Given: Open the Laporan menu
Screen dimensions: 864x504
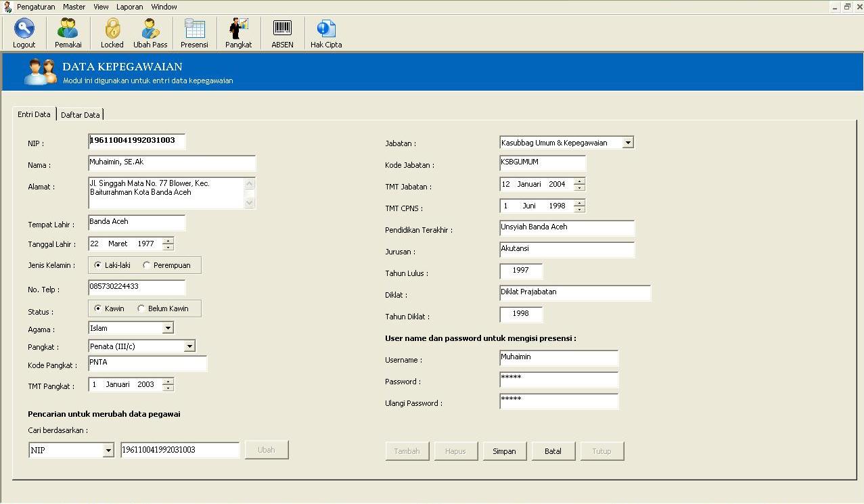Looking at the screenshot, I should [129, 7].
